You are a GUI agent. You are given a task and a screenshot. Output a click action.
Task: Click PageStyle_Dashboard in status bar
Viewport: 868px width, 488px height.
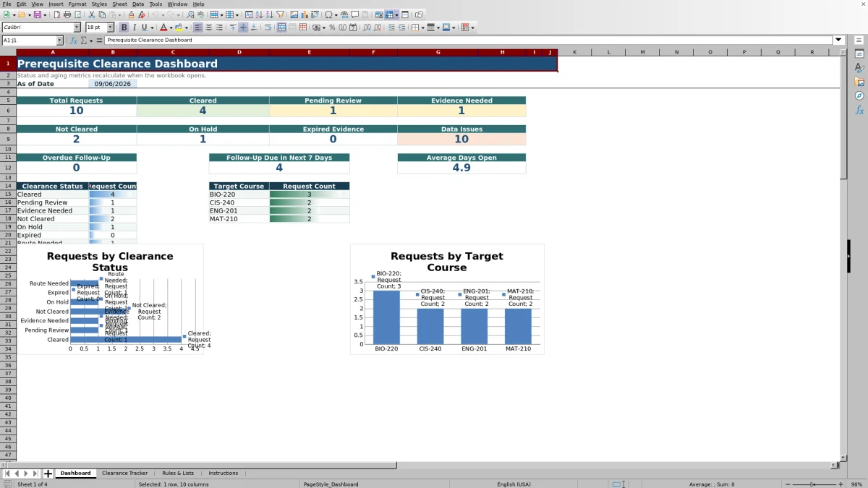[x=331, y=484]
